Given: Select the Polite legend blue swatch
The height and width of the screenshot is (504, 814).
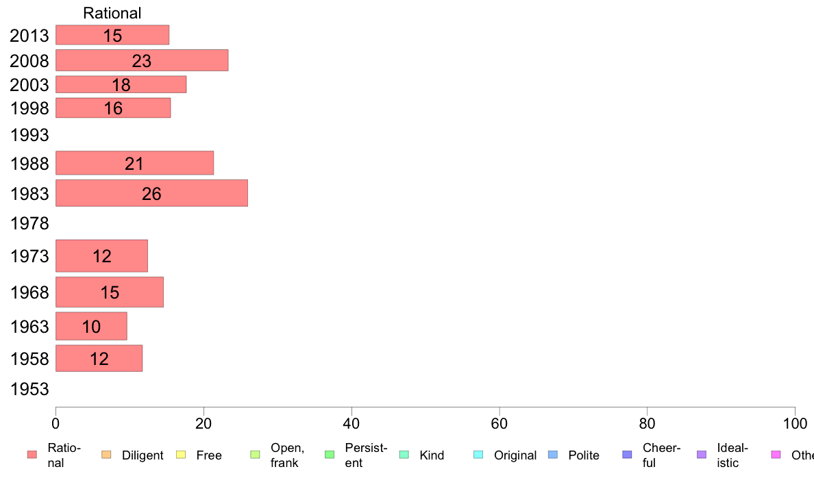Looking at the screenshot, I should click(x=553, y=455).
